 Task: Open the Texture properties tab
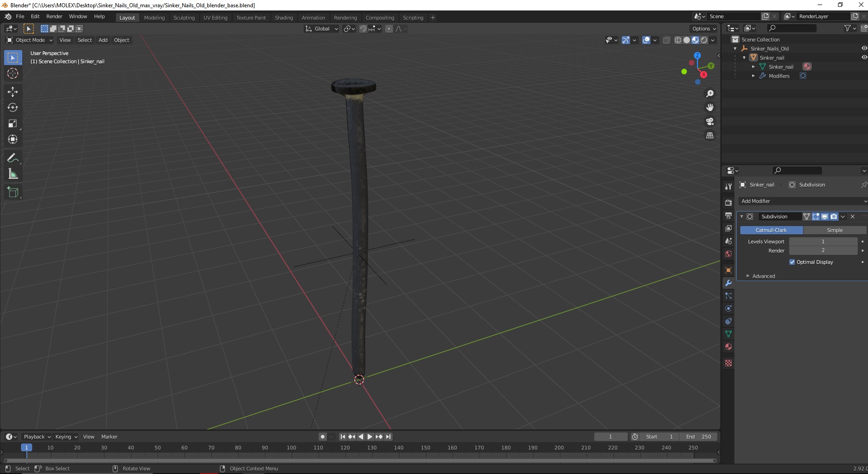click(728, 363)
